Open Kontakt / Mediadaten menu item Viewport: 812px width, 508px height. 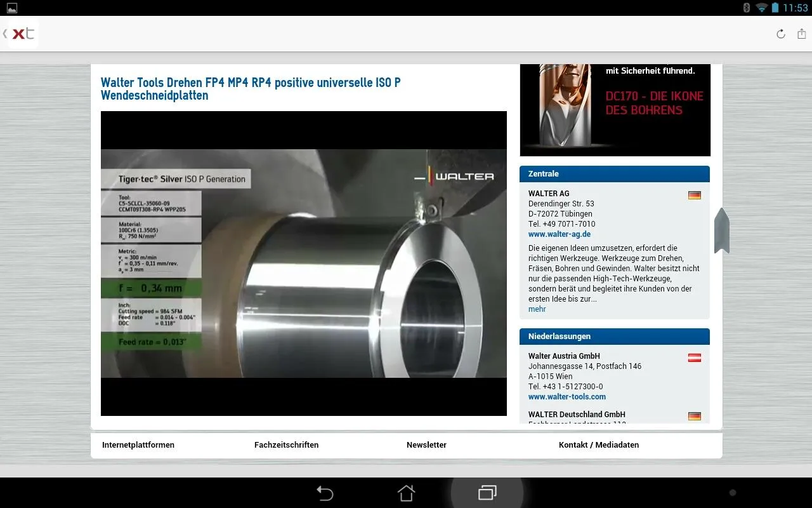pyautogui.click(x=599, y=445)
